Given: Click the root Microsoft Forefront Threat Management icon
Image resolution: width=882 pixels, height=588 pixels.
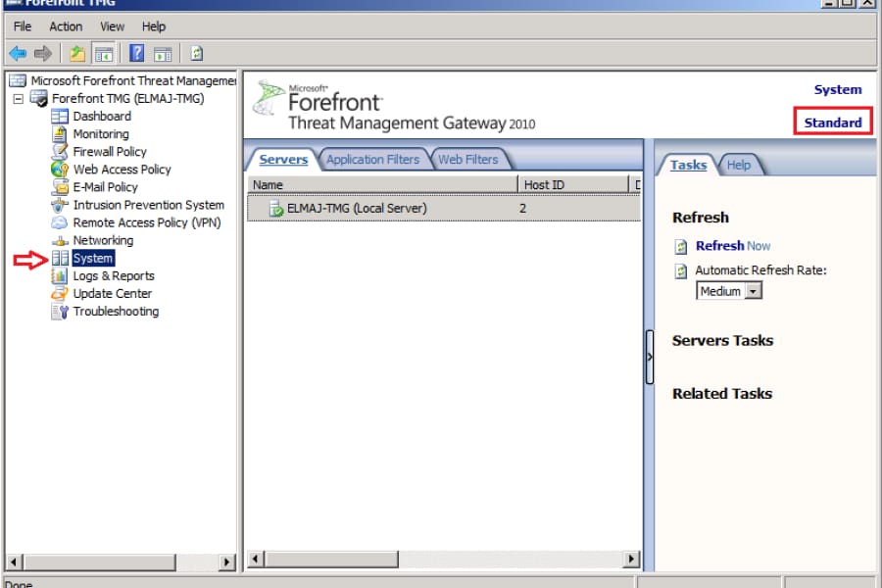Looking at the screenshot, I should [18, 80].
